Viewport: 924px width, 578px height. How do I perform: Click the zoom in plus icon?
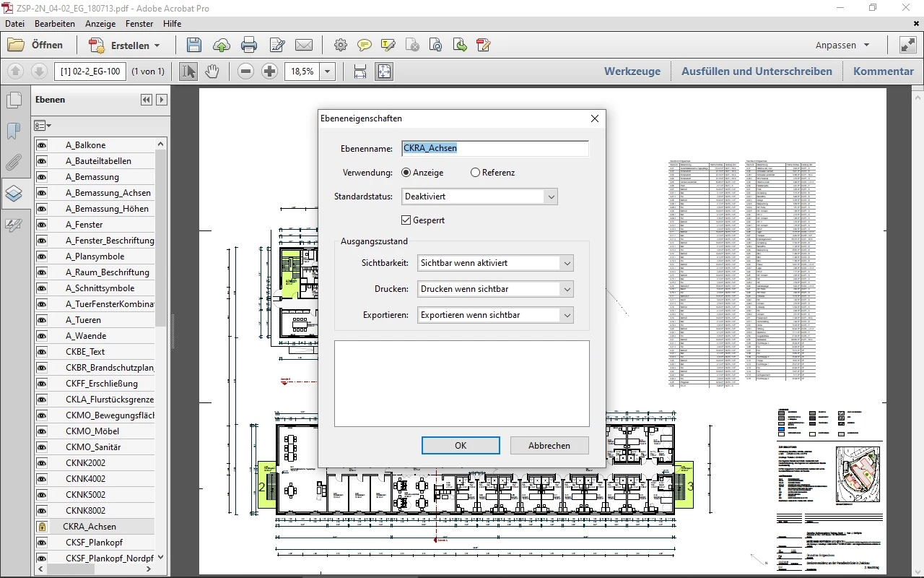[x=269, y=72]
